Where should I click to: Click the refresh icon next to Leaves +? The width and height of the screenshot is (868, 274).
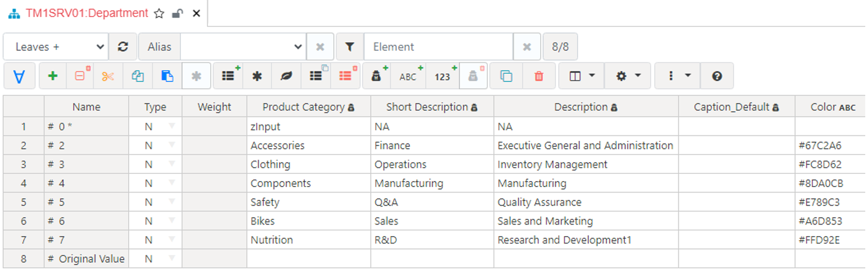(x=123, y=47)
